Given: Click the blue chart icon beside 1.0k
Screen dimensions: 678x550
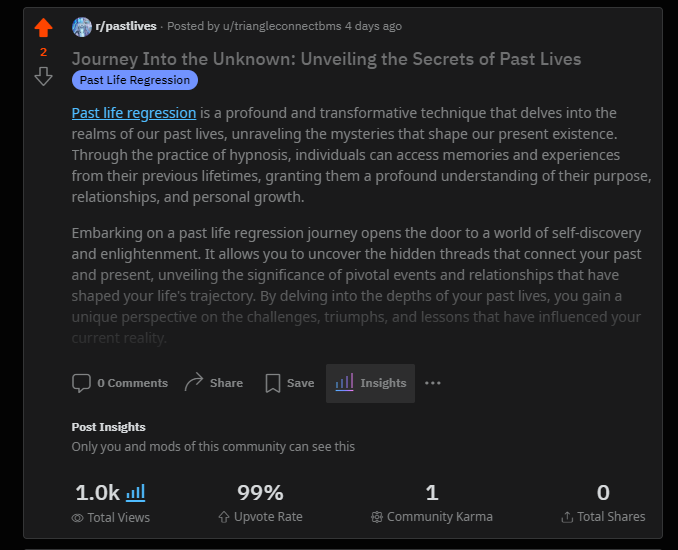Looking at the screenshot, I should 136,492.
